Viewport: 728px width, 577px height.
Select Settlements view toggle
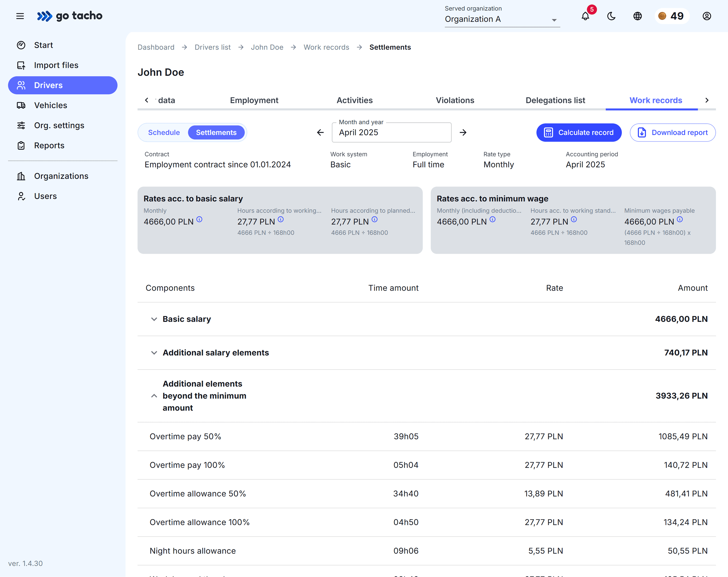click(216, 133)
